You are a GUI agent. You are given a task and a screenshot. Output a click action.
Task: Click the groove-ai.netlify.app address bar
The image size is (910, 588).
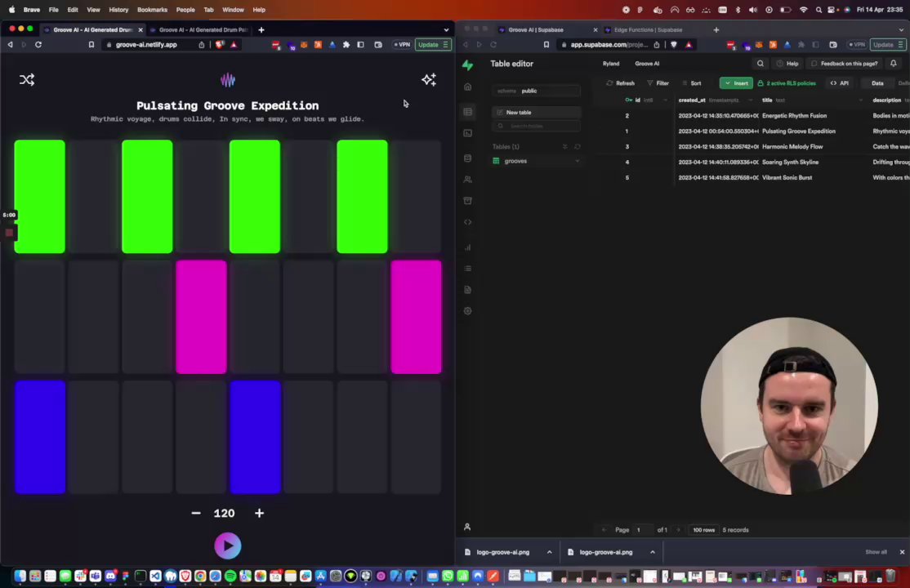tap(146, 45)
